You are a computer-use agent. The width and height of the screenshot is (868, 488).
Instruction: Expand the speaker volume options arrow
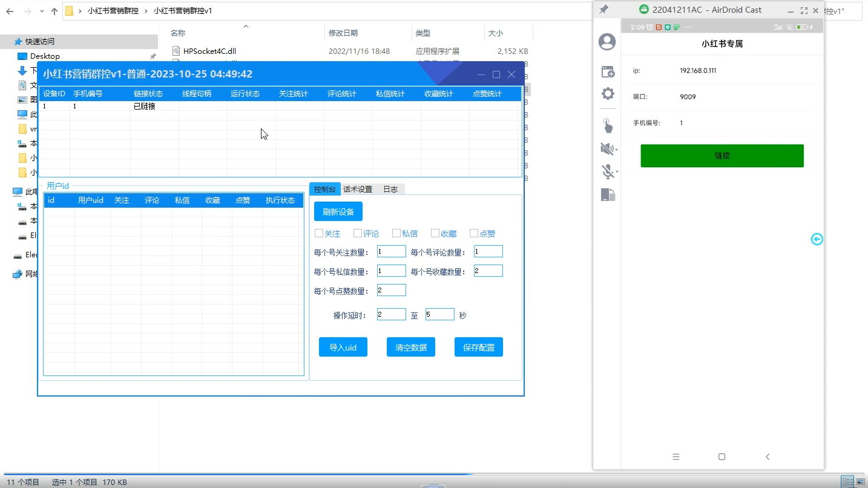[x=617, y=150]
